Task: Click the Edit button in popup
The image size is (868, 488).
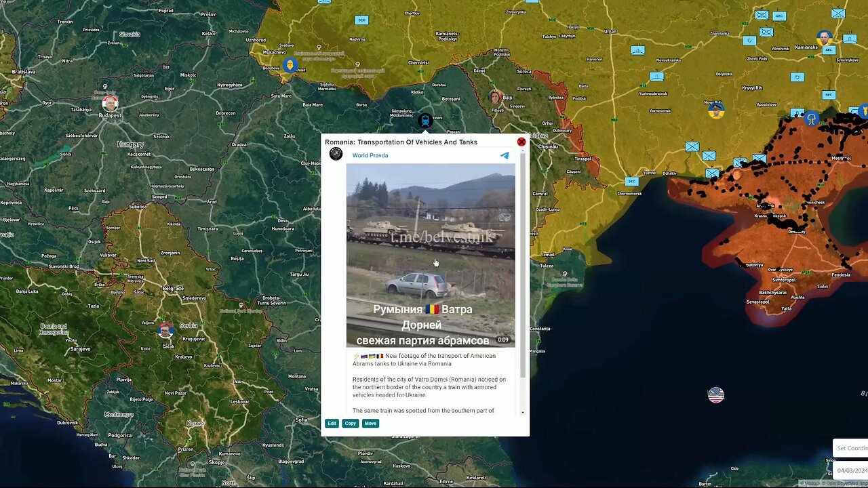Action: (x=332, y=423)
